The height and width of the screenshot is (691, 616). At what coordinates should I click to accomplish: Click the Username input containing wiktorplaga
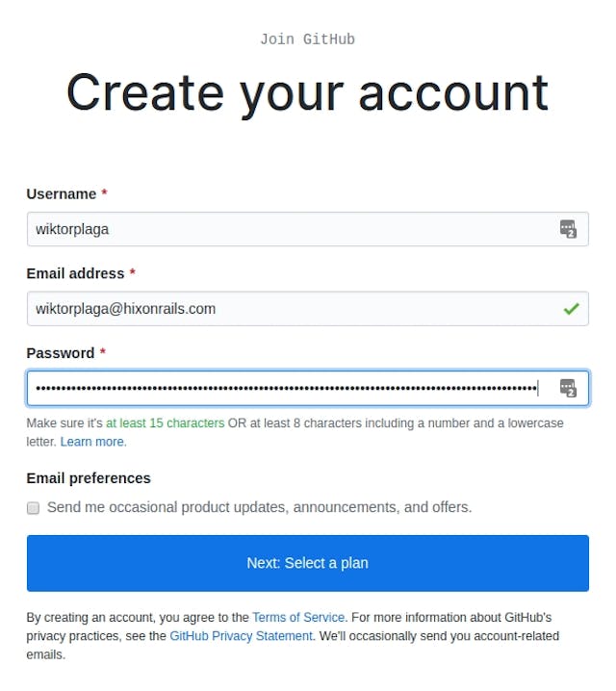click(x=289, y=229)
